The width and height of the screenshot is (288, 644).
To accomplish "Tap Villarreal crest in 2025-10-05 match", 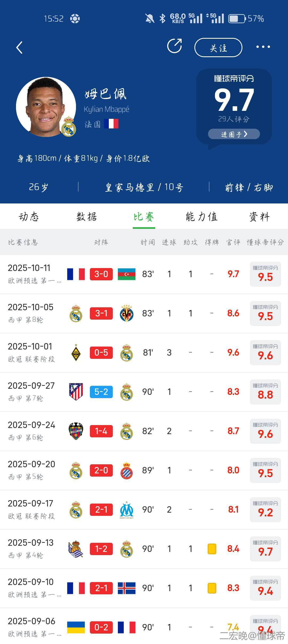I will point(126,313).
